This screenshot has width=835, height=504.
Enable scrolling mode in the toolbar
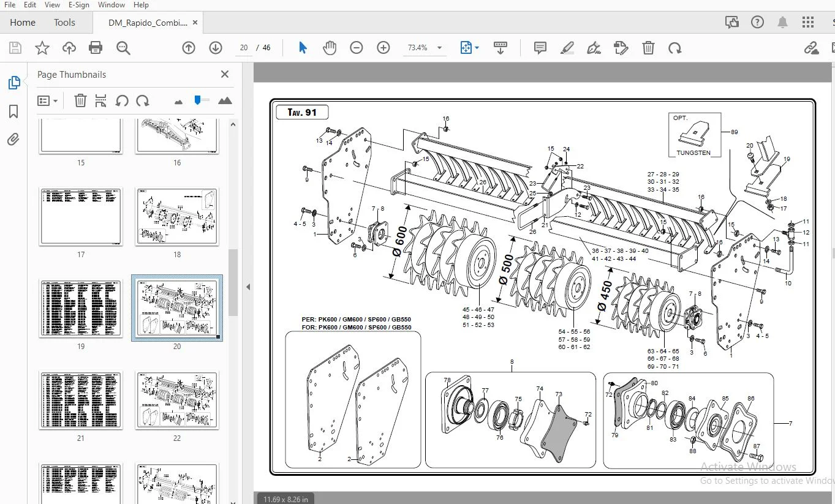[501, 48]
